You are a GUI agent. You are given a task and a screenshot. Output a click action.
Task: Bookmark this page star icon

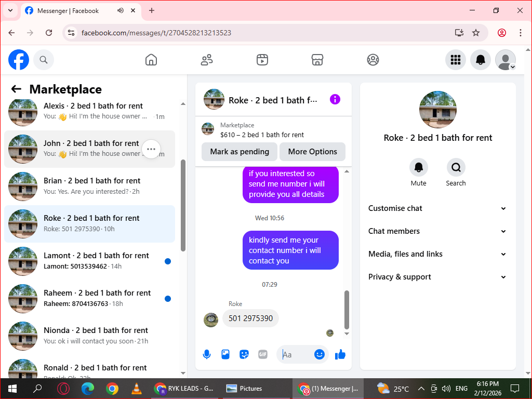[476, 33]
